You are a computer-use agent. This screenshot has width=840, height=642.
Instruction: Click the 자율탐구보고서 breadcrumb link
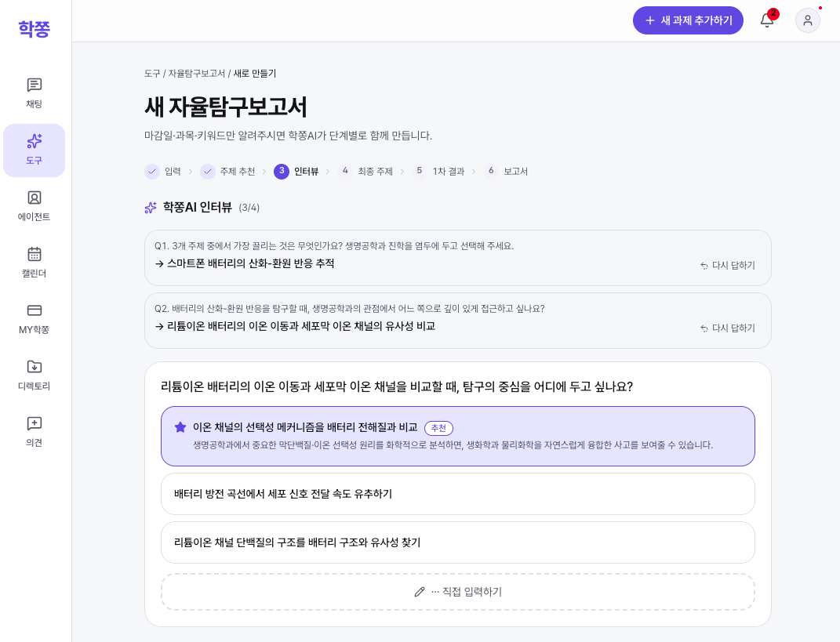tap(197, 74)
